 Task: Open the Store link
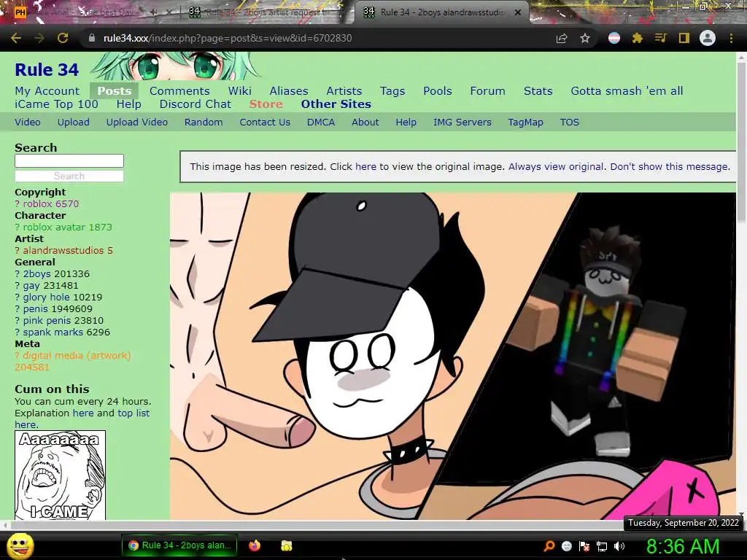point(266,104)
